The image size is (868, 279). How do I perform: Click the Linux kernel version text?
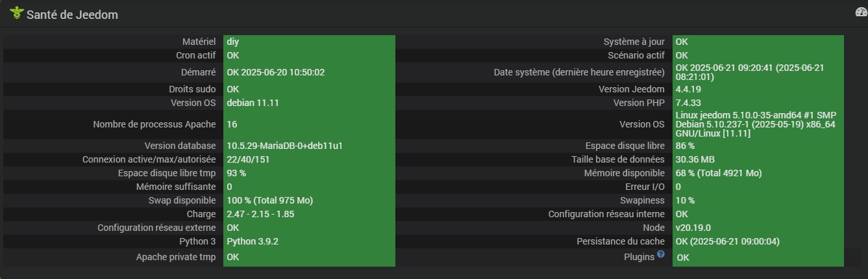point(755,124)
